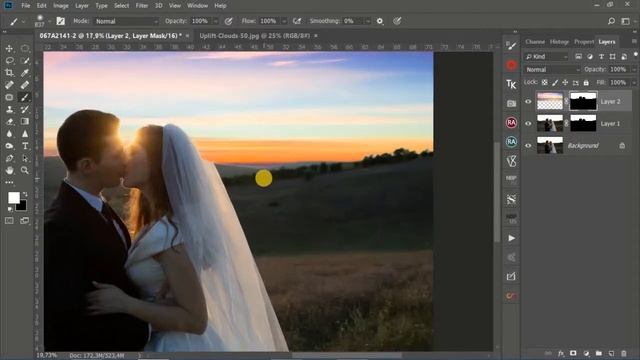Toggle pressure for opacity button
Screen dimensions: 640x360
click(229, 21)
